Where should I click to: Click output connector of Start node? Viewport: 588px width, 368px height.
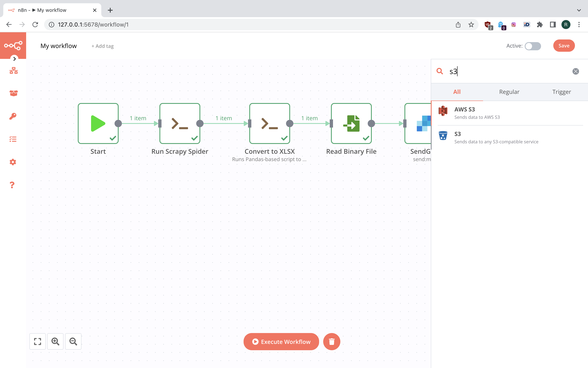point(118,123)
